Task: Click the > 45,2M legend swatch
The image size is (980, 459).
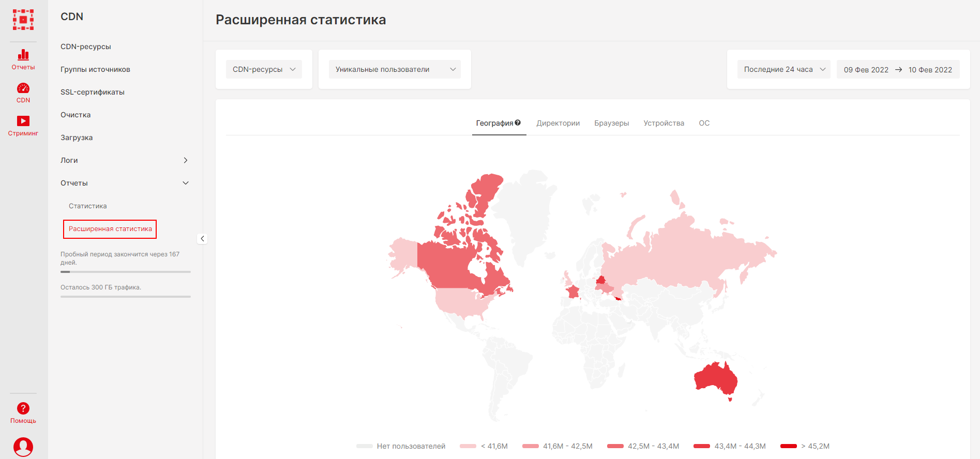Action: coord(788,446)
